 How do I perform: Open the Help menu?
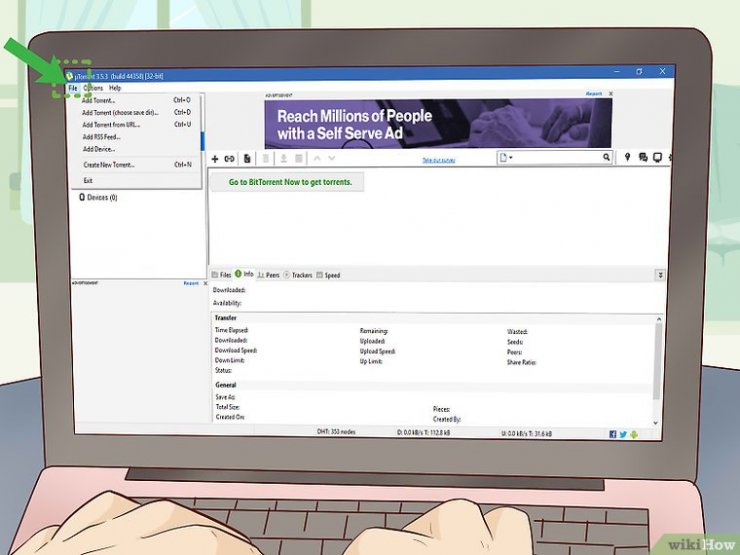[115, 88]
